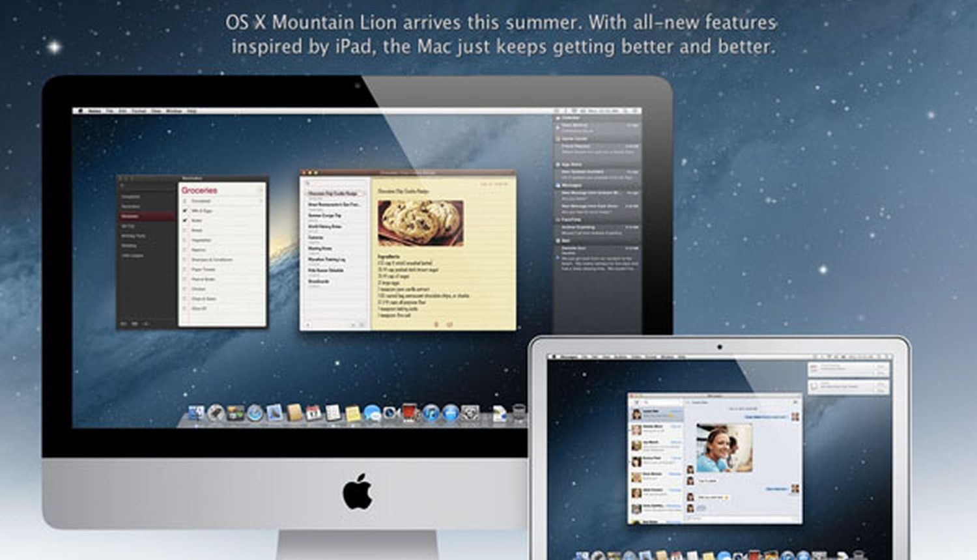Click cookie photo in the Notes page

click(x=421, y=223)
